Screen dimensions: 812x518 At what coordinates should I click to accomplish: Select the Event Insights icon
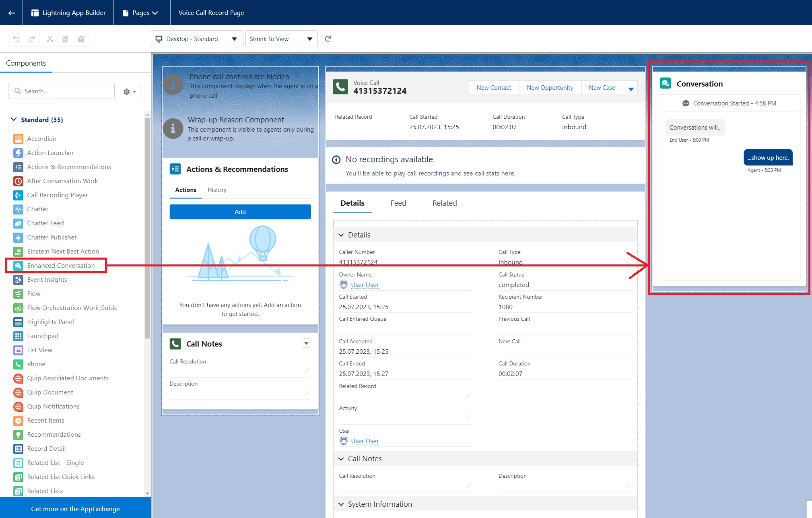point(18,280)
